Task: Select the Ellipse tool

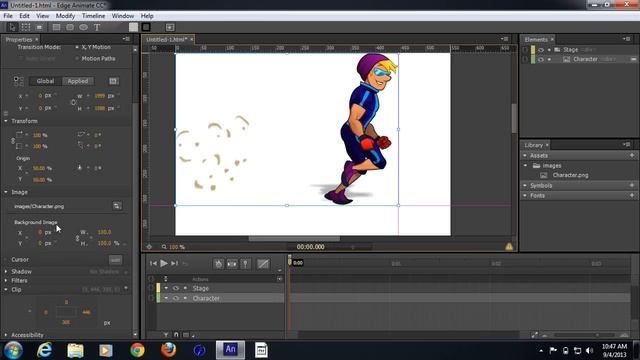Action: (x=83, y=27)
